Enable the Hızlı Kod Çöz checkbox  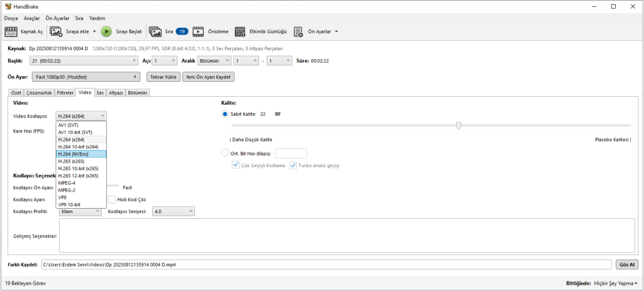click(x=112, y=199)
